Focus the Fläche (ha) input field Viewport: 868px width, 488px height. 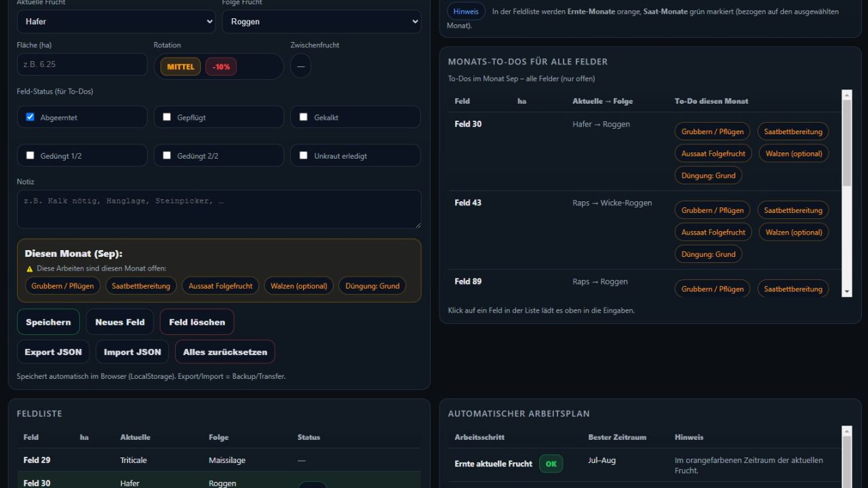(82, 64)
